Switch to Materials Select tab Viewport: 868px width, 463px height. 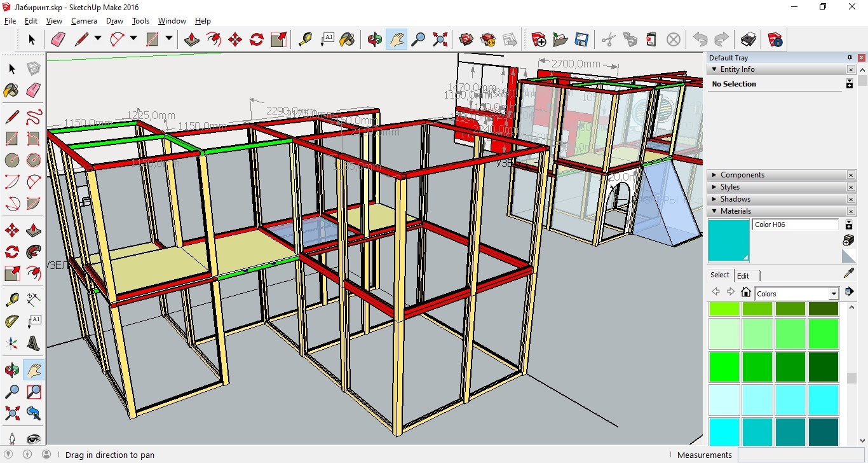720,275
